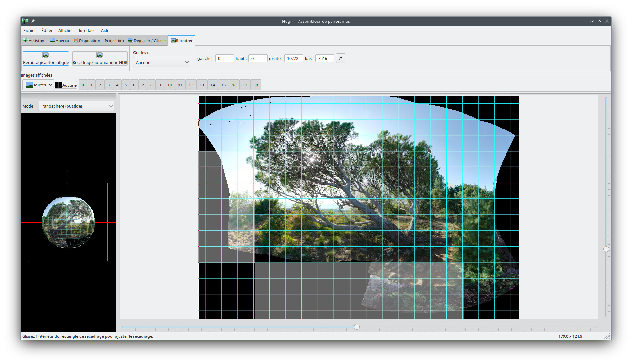
Task: Toggle image 5 button
Action: point(126,85)
